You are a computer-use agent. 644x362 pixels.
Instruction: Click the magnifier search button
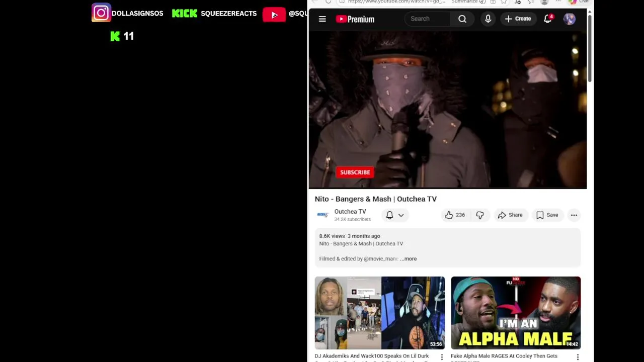click(462, 19)
